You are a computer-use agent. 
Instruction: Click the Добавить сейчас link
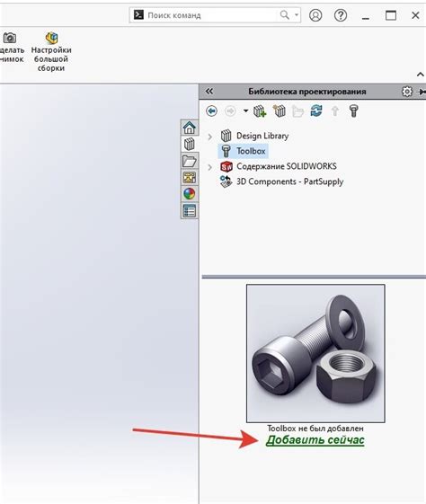click(x=315, y=440)
